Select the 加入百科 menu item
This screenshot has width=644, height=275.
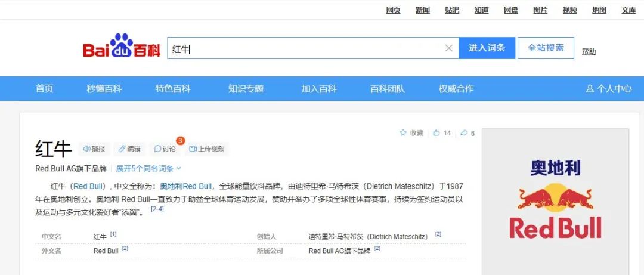(318, 88)
